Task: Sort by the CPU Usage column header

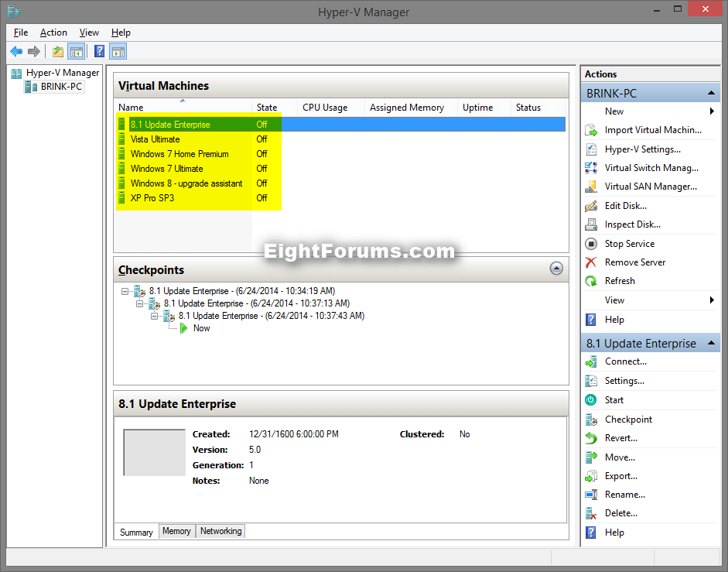Action: point(330,108)
